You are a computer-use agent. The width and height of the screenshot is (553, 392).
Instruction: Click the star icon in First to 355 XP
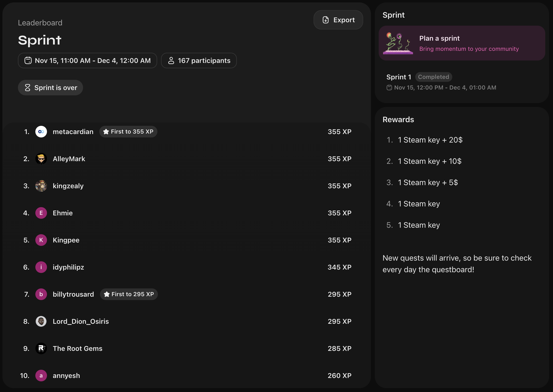[x=106, y=132]
